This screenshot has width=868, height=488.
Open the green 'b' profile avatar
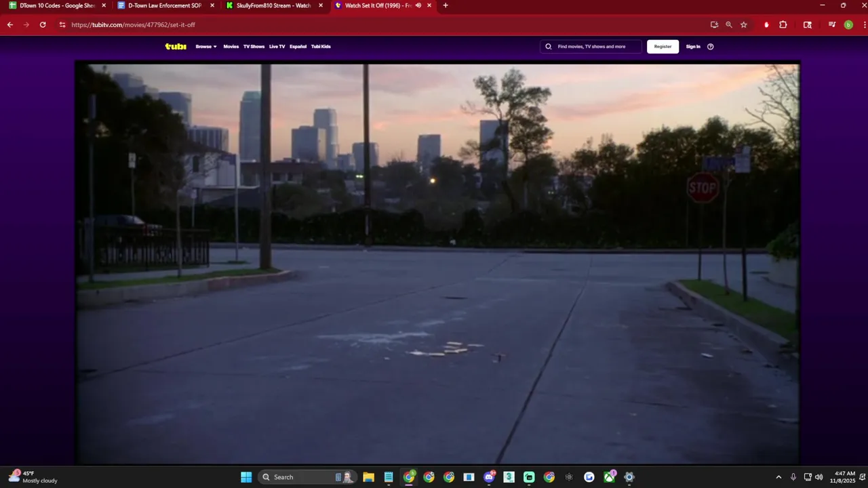(x=848, y=24)
